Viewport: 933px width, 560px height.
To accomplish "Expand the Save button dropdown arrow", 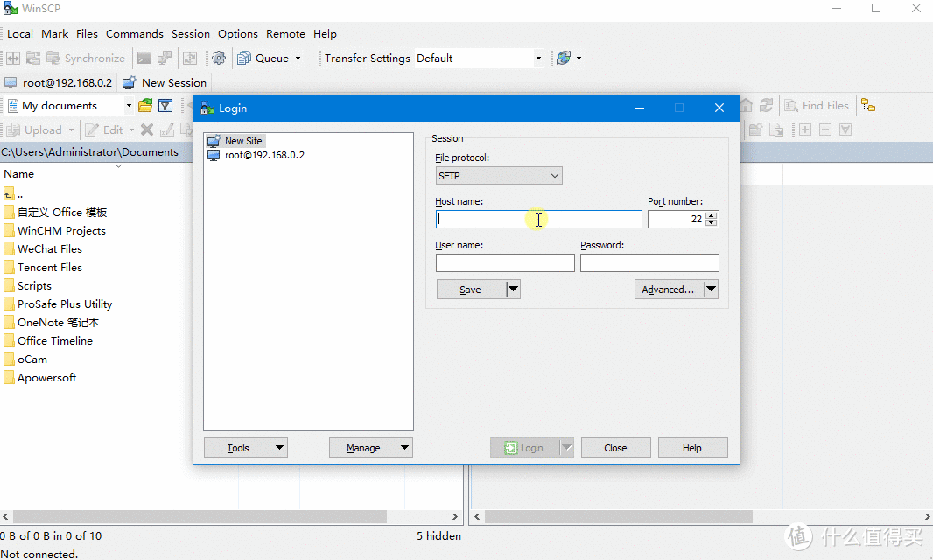I will pyautogui.click(x=514, y=290).
